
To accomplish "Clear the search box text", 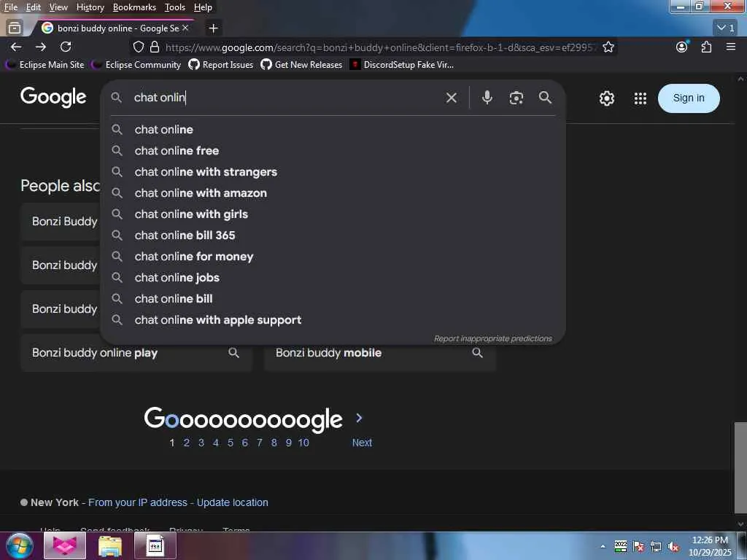I will coord(451,98).
